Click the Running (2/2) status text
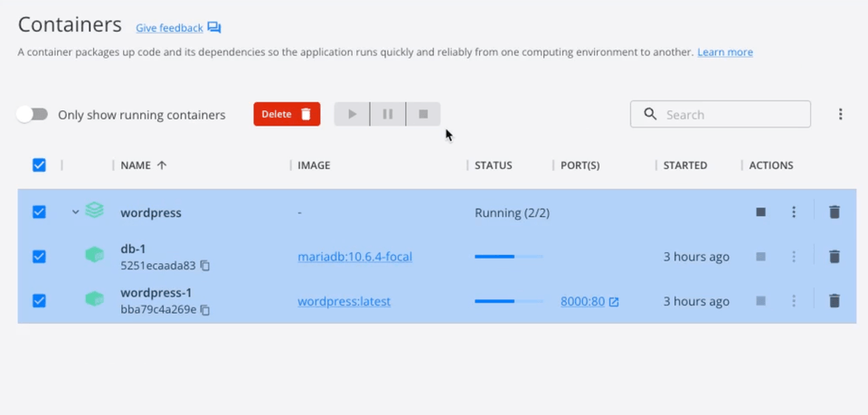This screenshot has width=868, height=415. 512,212
